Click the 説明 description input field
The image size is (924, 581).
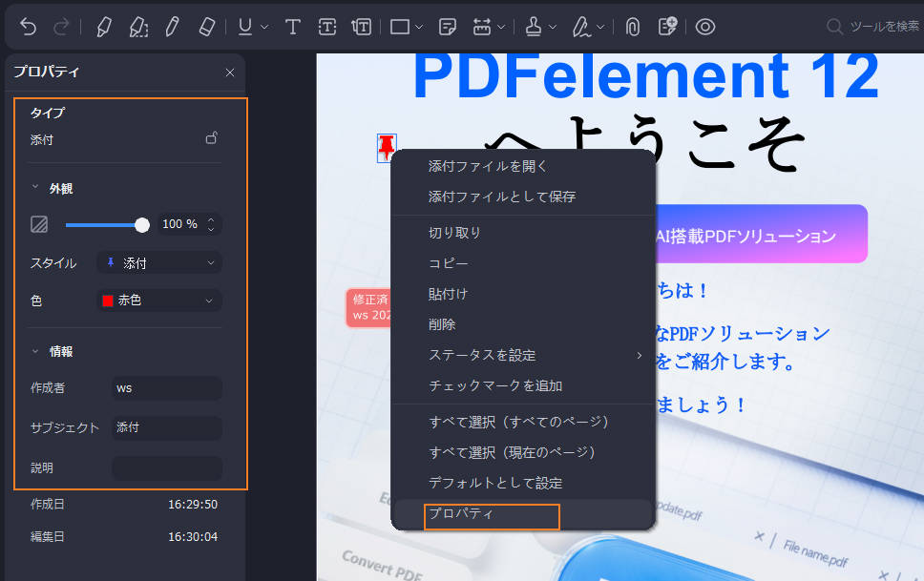tap(166, 467)
